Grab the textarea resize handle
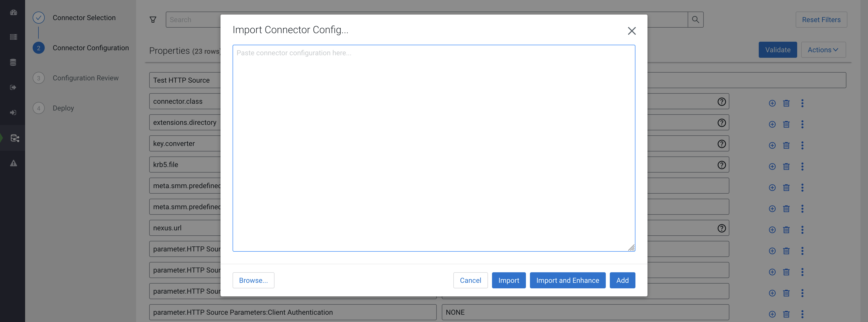This screenshot has height=322, width=868. click(x=631, y=248)
